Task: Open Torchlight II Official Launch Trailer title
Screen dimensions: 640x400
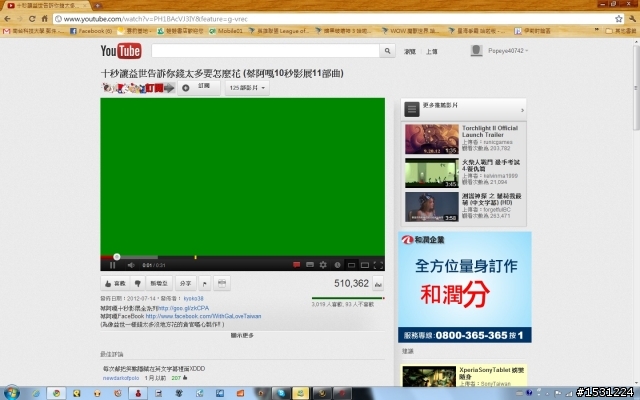Action: click(x=490, y=131)
